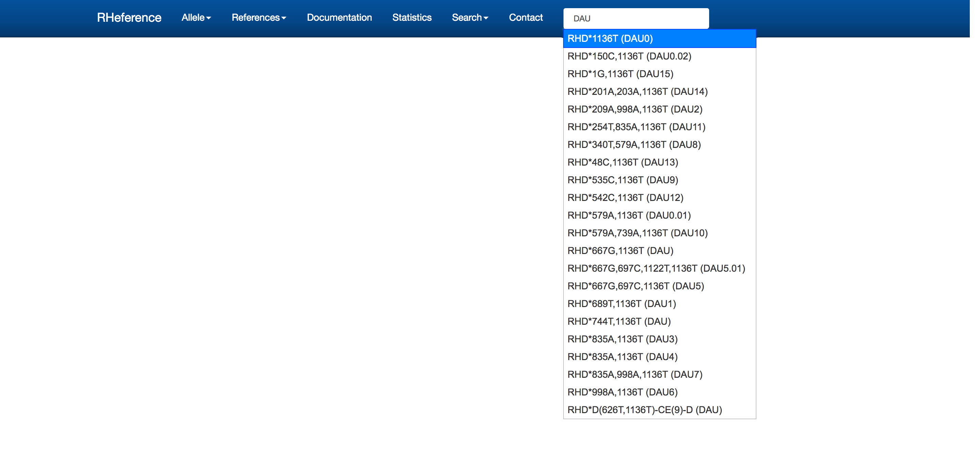Pick RHD*835A,998A,1136T (DAU7)

[x=659, y=374]
